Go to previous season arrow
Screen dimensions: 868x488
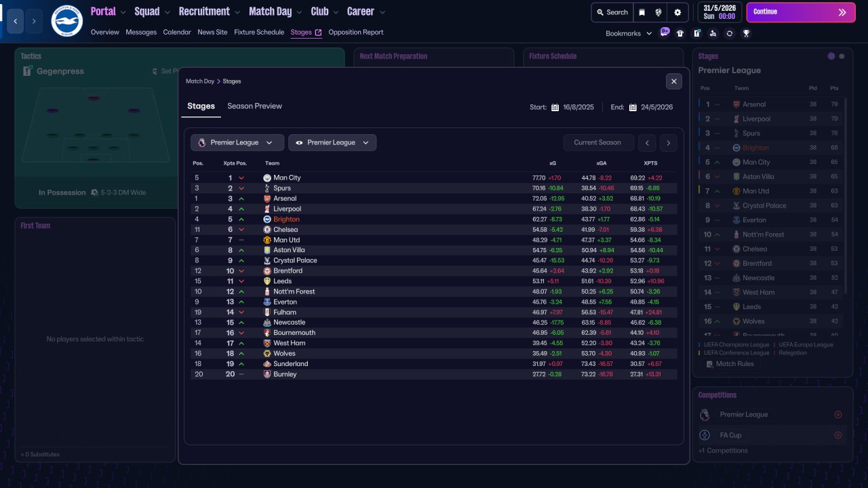pyautogui.click(x=648, y=142)
